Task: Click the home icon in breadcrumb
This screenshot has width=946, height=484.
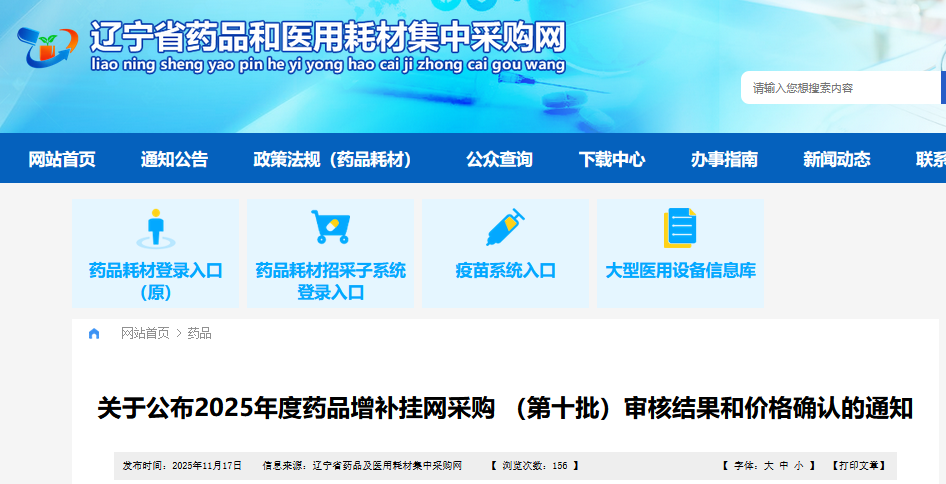Action: click(x=94, y=334)
